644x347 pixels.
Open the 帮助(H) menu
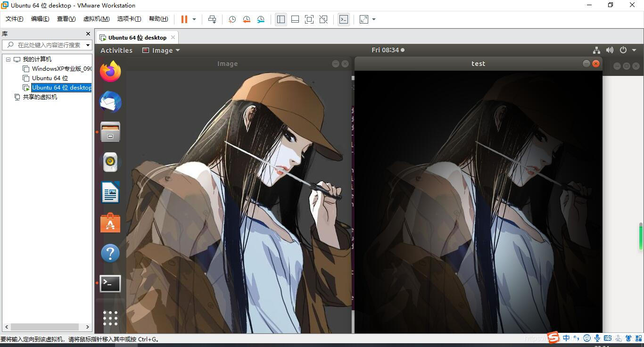[158, 19]
